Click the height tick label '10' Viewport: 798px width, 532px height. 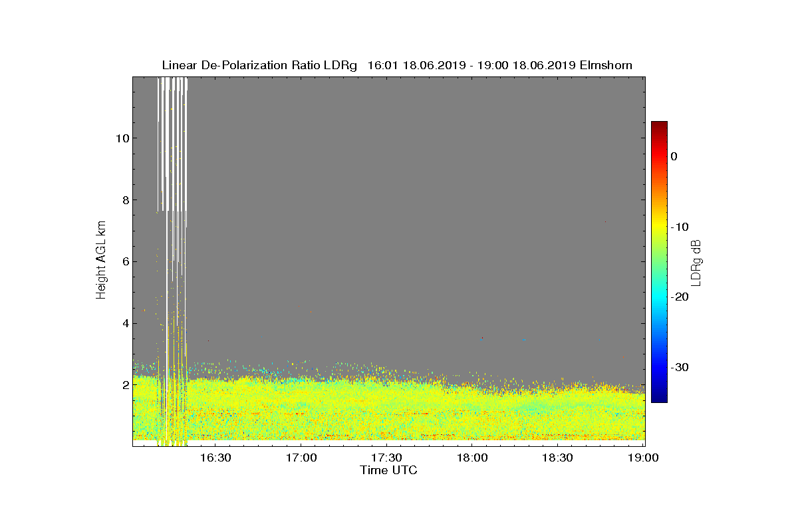(122, 138)
